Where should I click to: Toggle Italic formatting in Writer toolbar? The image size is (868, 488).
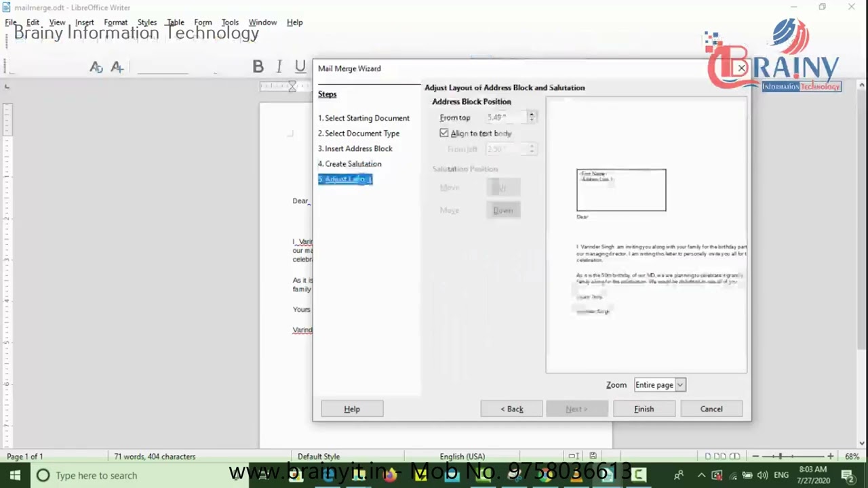pyautogui.click(x=279, y=66)
